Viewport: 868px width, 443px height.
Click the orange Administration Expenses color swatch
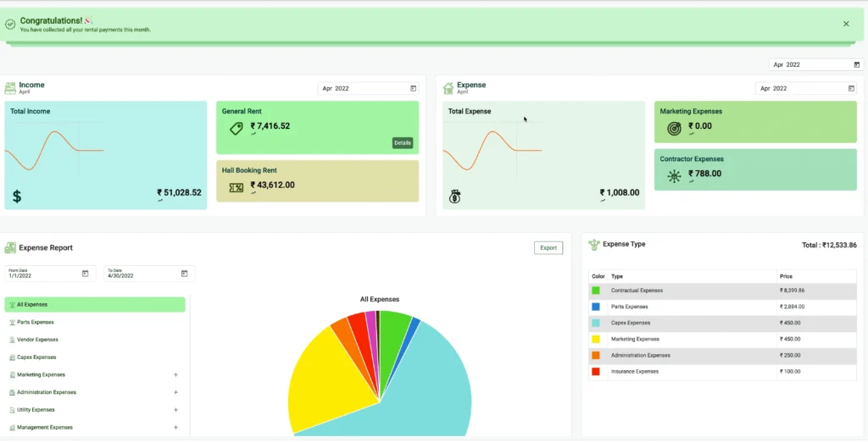(596, 355)
